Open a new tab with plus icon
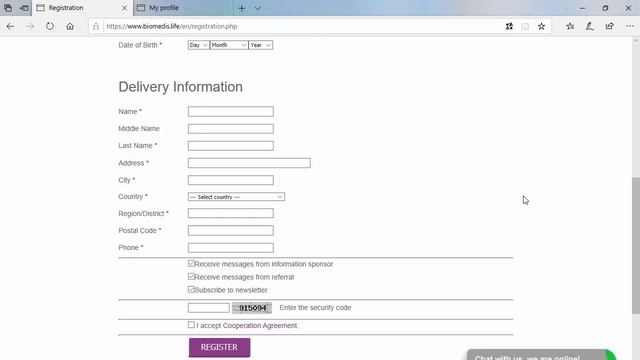Image resolution: width=640 pixels, height=360 pixels. [242, 8]
